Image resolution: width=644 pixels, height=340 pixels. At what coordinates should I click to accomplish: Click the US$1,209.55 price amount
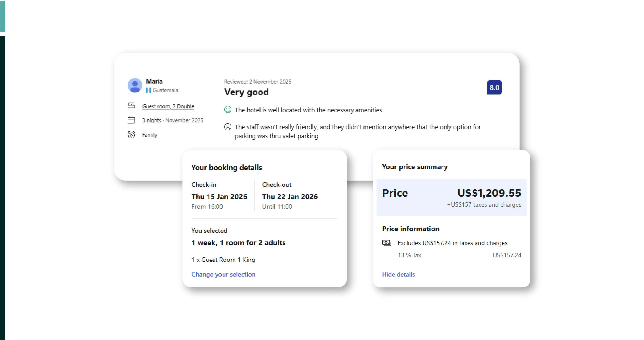[x=489, y=193]
